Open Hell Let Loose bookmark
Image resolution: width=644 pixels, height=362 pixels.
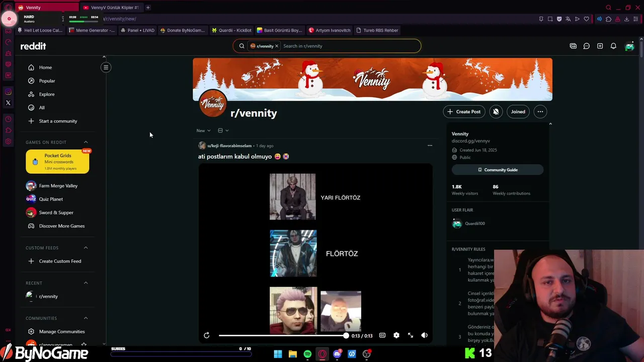coord(40,30)
